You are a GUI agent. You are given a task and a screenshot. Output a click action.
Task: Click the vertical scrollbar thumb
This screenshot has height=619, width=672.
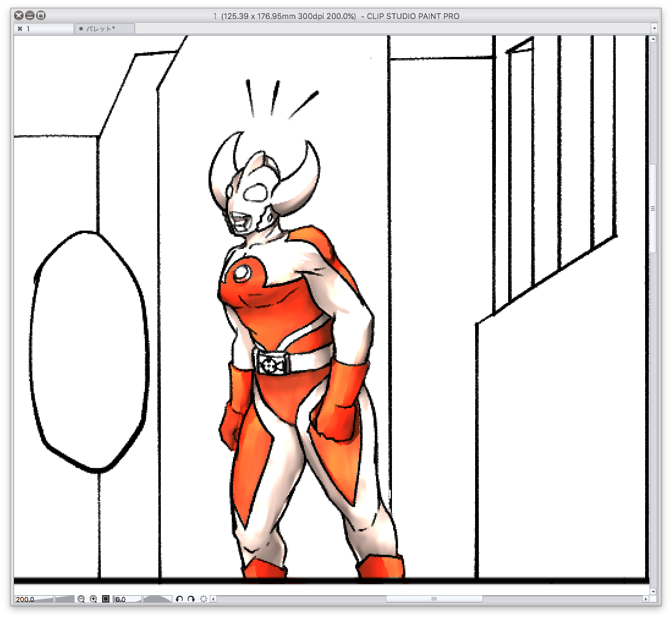(653, 209)
